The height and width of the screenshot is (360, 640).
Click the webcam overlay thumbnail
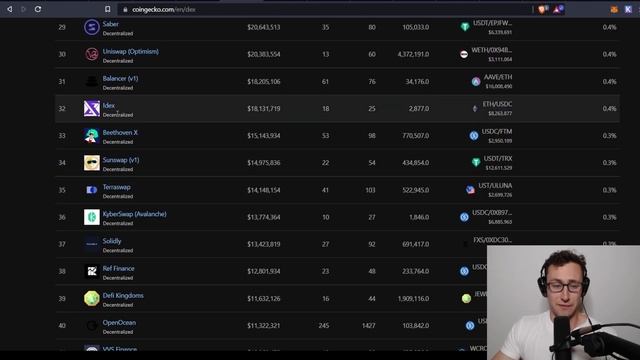point(563,302)
